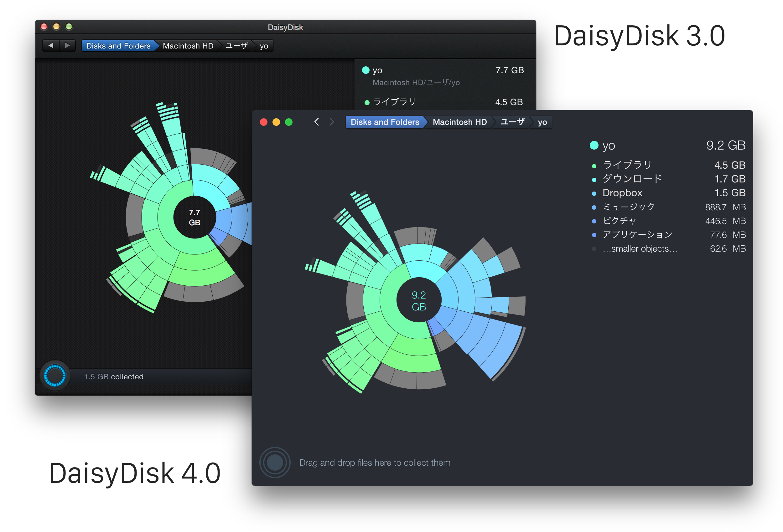Close the DaisyDisk 4.0 window with red button
The height and width of the screenshot is (532, 783).
pyautogui.click(x=264, y=122)
